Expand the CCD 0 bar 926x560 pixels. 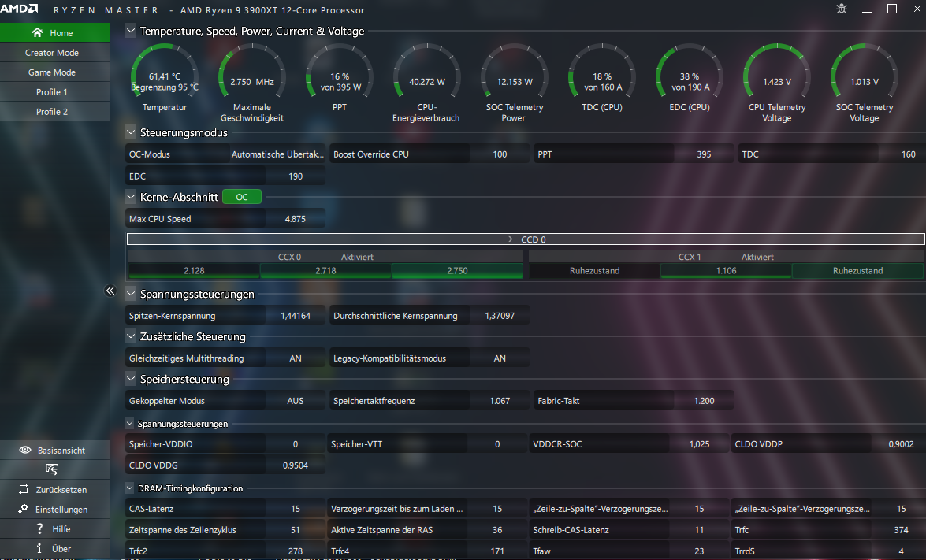pyautogui.click(x=526, y=239)
